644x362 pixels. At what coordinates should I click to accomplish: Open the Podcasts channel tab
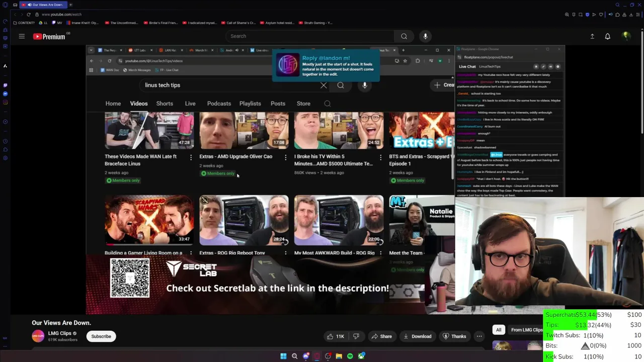point(219,104)
